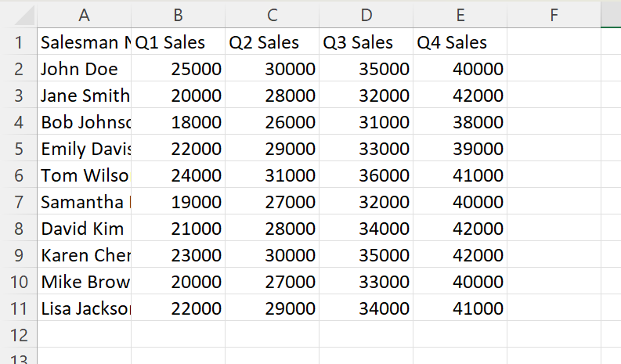Click the Q4 Sales header cell
The height and width of the screenshot is (364, 621).
tap(460, 42)
